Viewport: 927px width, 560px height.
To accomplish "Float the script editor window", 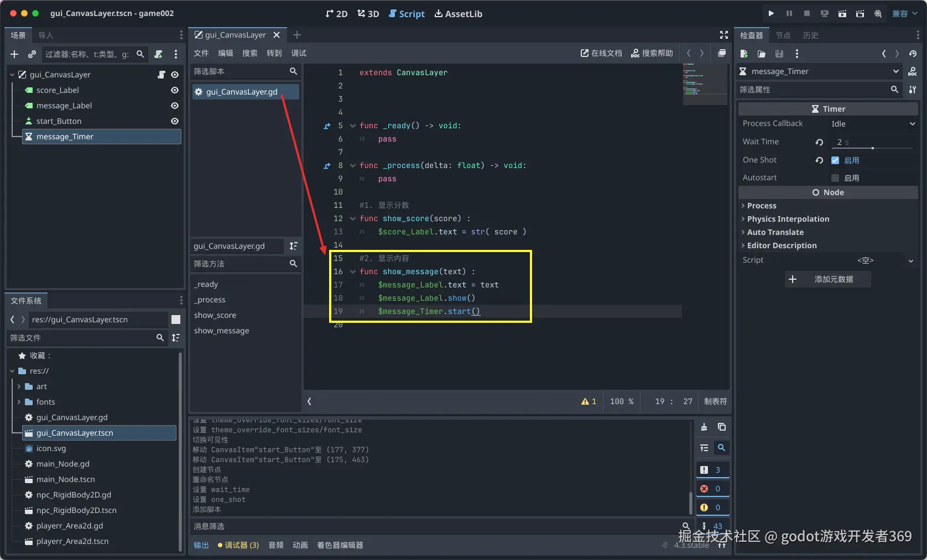I will coord(722,53).
